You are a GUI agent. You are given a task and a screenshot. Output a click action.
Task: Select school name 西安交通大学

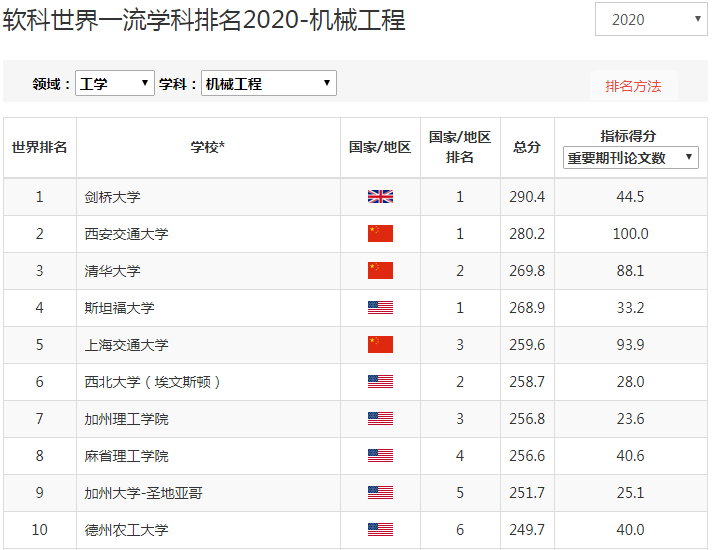126,234
